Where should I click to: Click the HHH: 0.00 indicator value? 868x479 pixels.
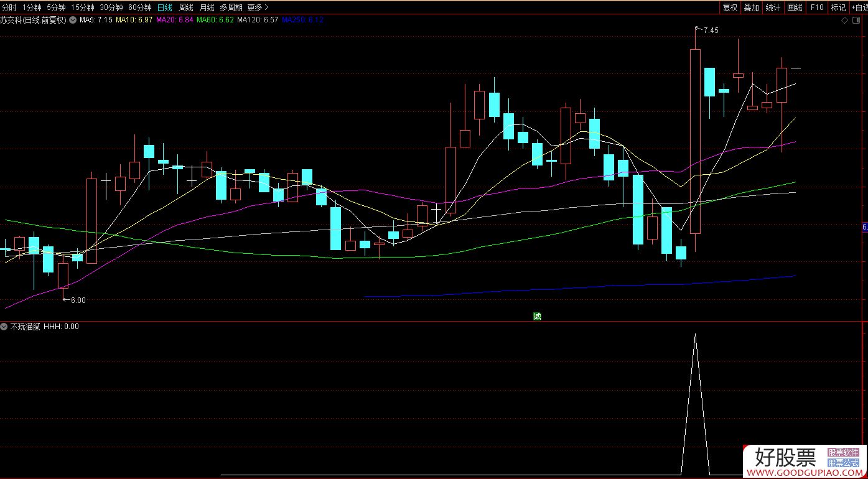click(x=61, y=327)
